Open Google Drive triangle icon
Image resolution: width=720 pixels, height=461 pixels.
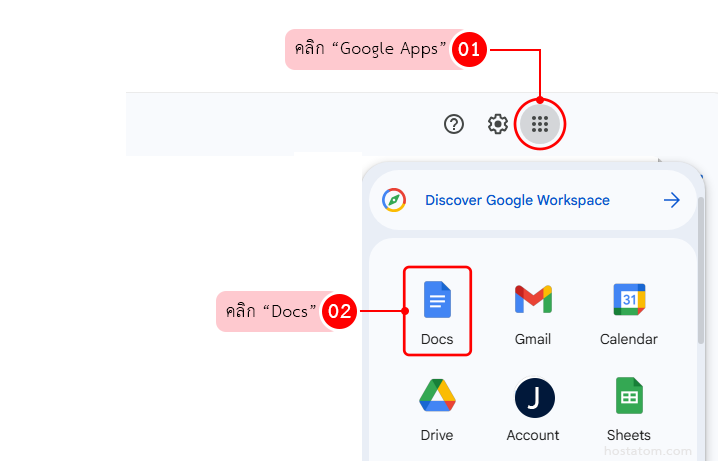(x=437, y=396)
